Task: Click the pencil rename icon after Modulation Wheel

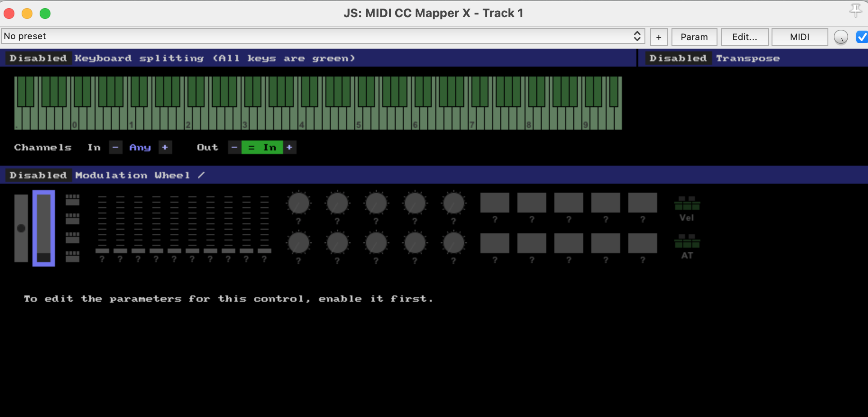Action: click(201, 175)
